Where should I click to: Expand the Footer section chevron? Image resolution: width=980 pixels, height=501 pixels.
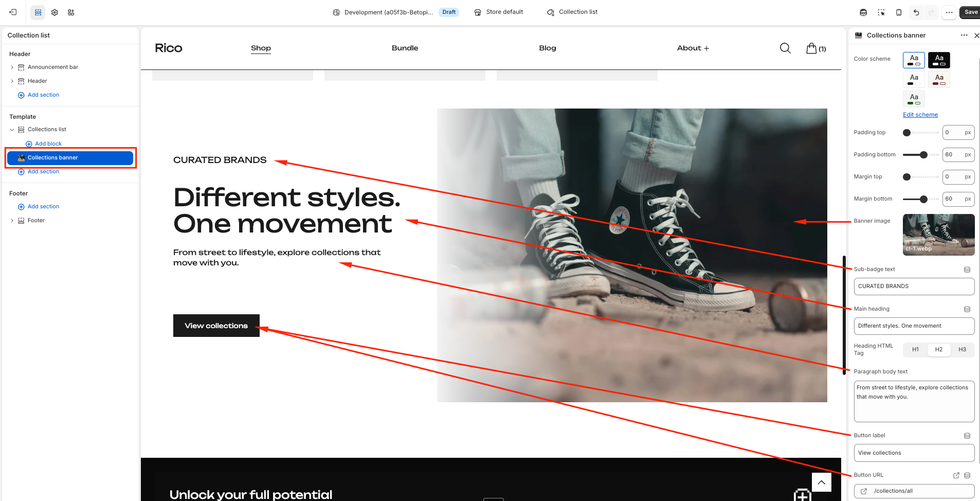(x=12, y=221)
